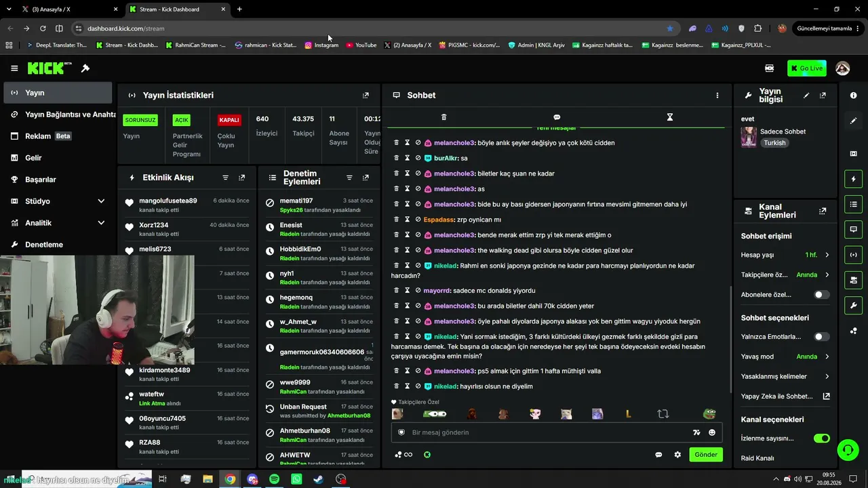Open WhatsApp from the Windows taskbar

point(296,479)
